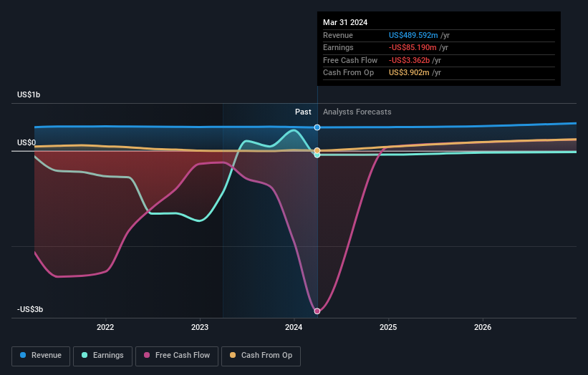Click the 2024 x-axis label
Image resolution: width=588 pixels, height=375 pixels.
coord(294,328)
